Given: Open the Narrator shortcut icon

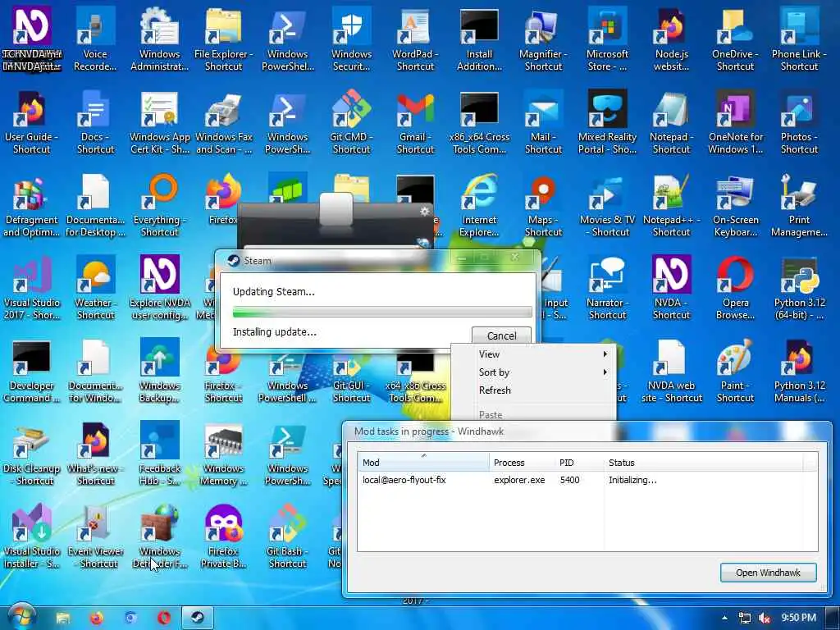Looking at the screenshot, I should [607, 288].
